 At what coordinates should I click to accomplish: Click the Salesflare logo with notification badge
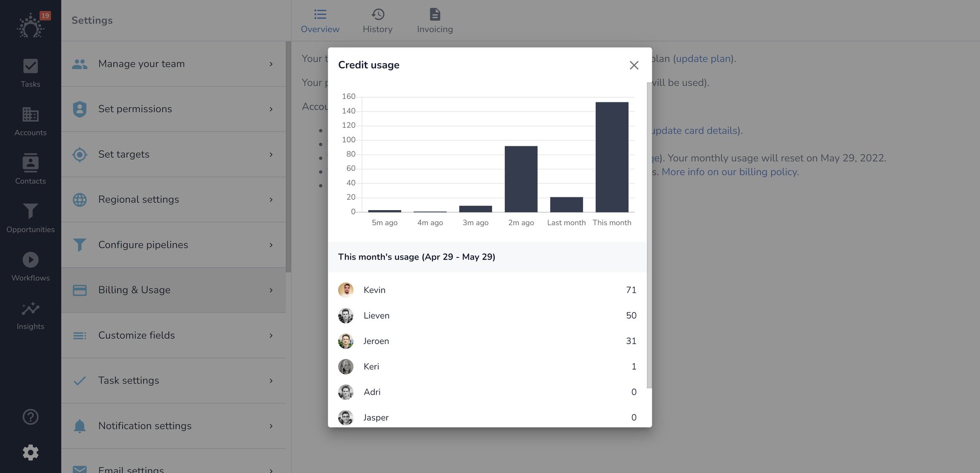click(x=31, y=25)
